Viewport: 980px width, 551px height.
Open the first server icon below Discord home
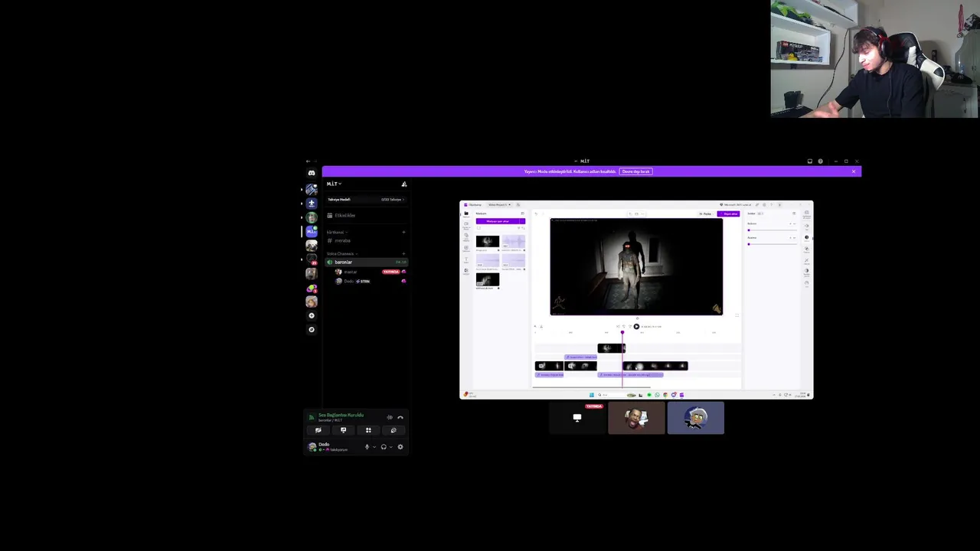click(x=312, y=189)
